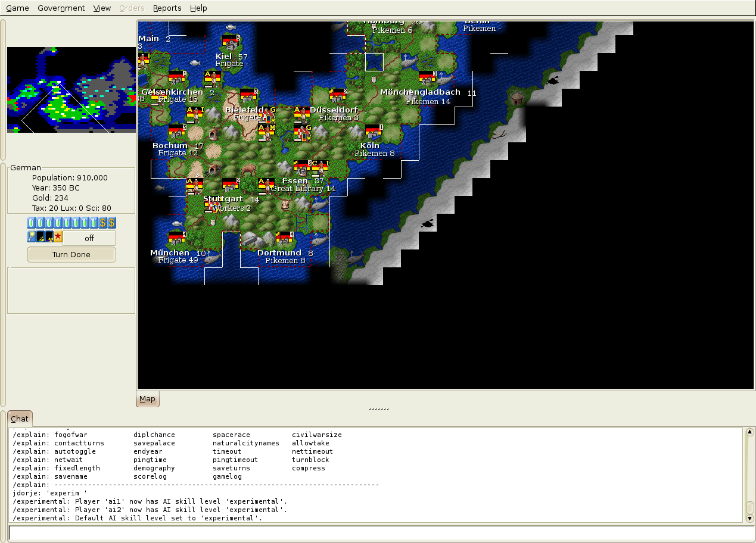Viewport: 756px width, 543px height.
Task: Select the Mönchengladbach city icon
Action: pos(428,79)
